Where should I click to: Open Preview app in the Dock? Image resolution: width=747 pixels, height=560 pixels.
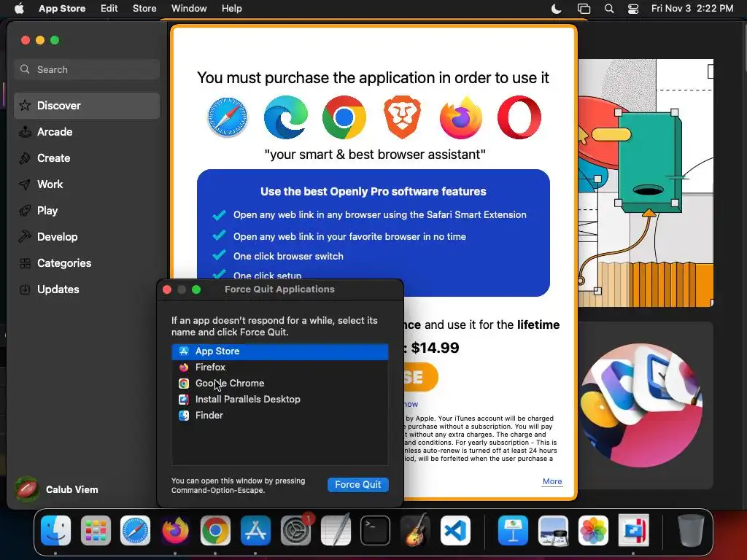[x=553, y=530]
